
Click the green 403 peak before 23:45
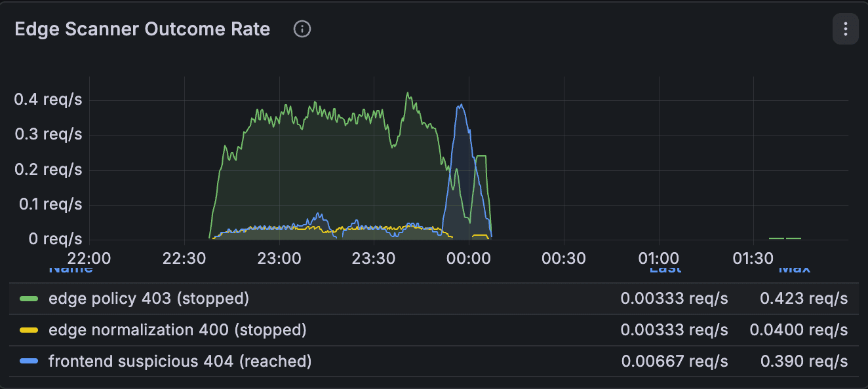coord(407,94)
